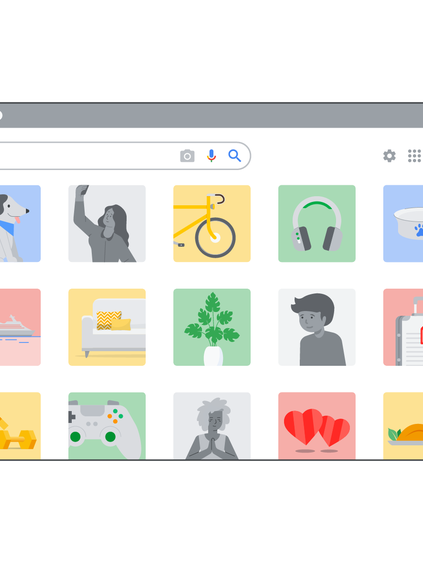Open the green headphones thumbnail

[317, 223]
